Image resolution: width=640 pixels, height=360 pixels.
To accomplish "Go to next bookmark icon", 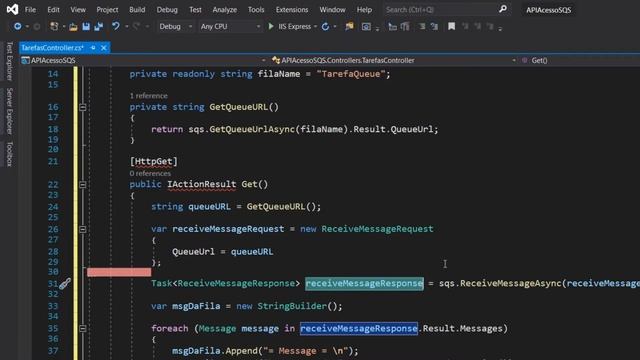I will tap(478, 27).
